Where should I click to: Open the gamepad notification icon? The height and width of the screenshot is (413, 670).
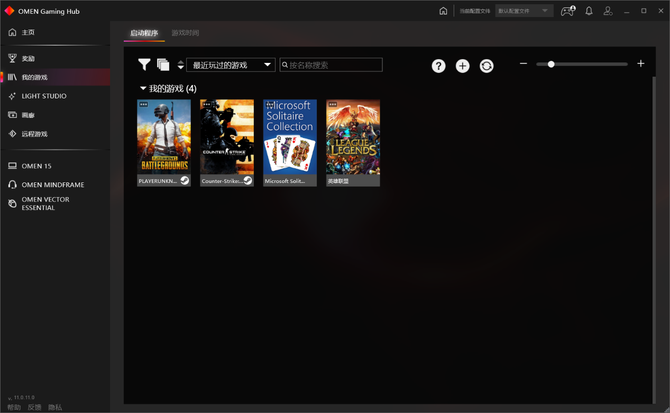coord(568,11)
